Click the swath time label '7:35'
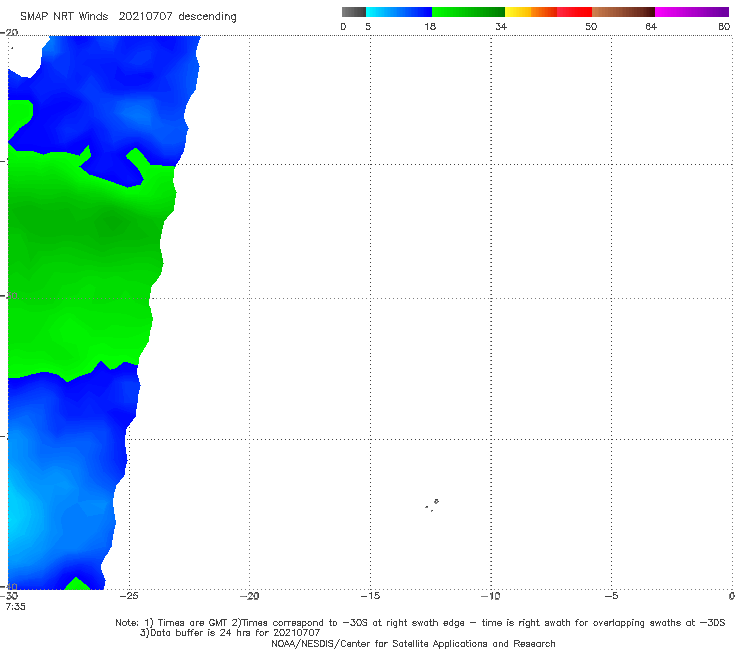 [x=16, y=607]
